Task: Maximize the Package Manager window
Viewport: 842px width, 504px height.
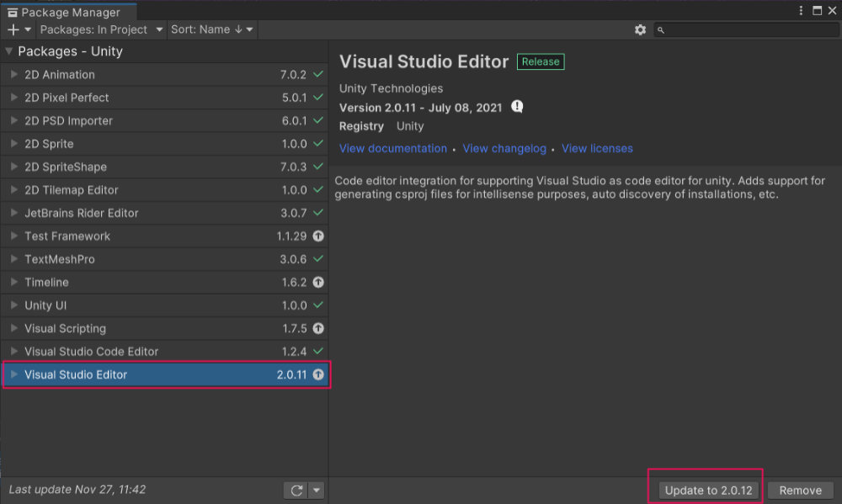Action: (x=817, y=11)
